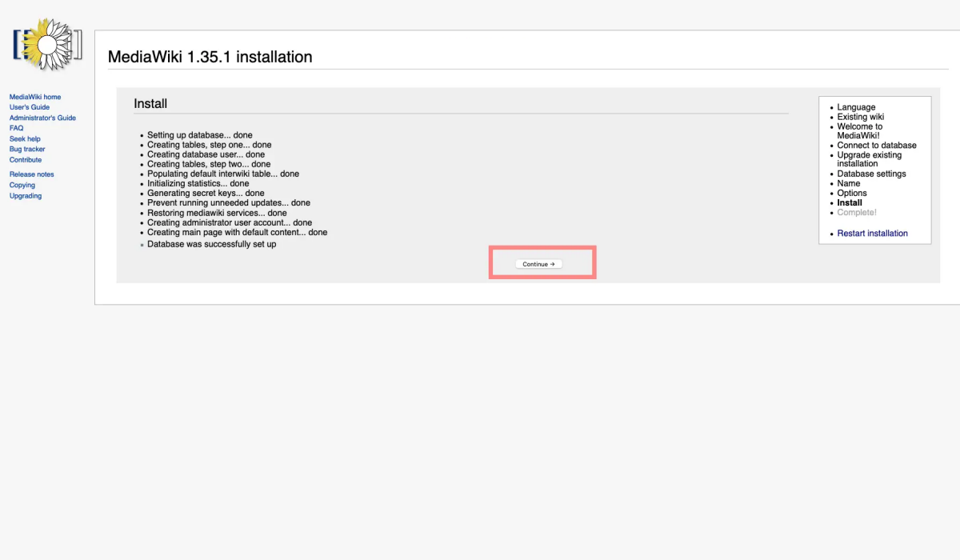960x560 pixels.
Task: Select the Welcome to MediaWiki! step
Action: pyautogui.click(x=860, y=131)
